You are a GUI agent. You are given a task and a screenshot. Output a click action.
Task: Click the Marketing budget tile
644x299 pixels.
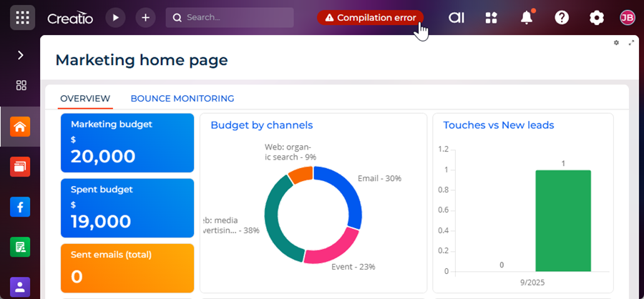127,143
